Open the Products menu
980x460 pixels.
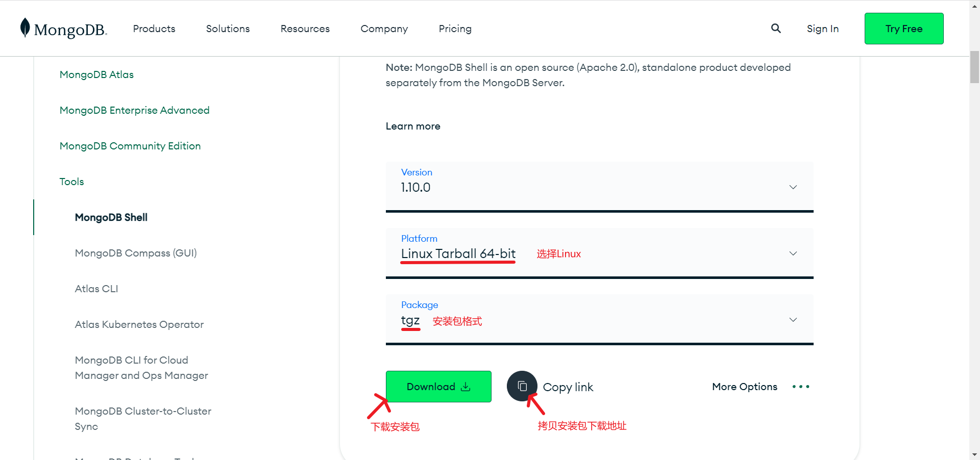click(x=154, y=29)
